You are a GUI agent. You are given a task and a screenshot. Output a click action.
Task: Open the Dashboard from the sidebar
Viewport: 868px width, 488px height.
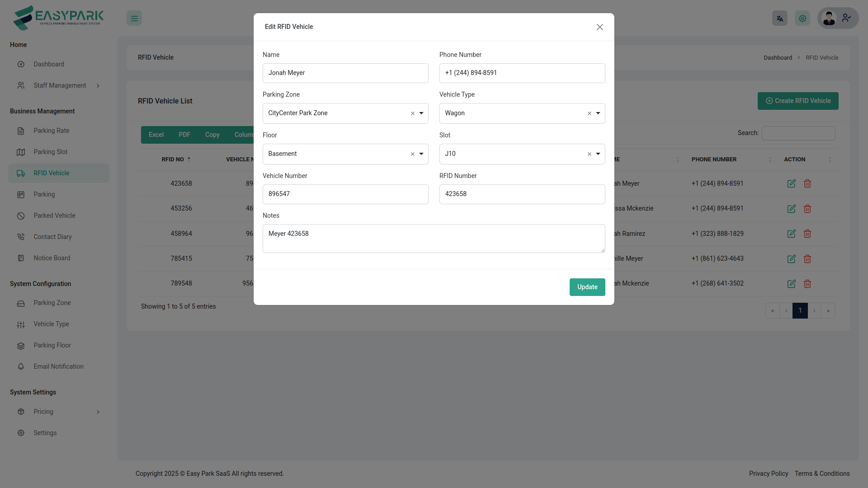(x=49, y=64)
